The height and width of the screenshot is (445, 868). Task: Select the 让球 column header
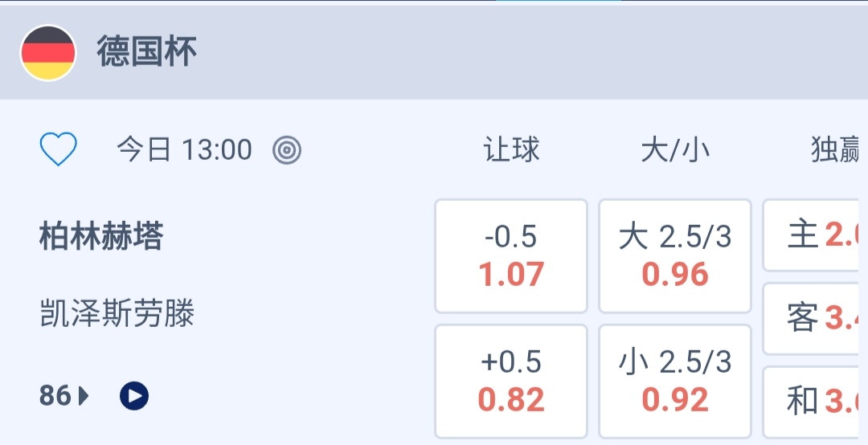click(511, 150)
